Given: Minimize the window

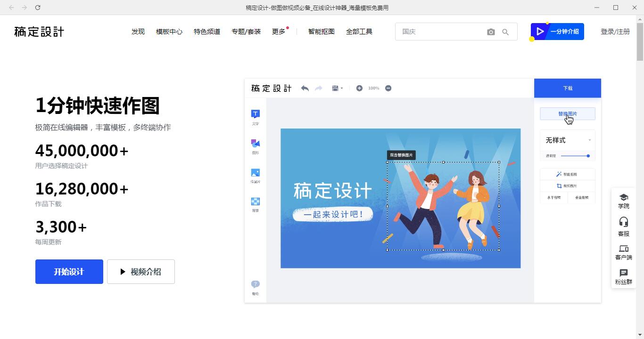Looking at the screenshot, I should [x=597, y=8].
